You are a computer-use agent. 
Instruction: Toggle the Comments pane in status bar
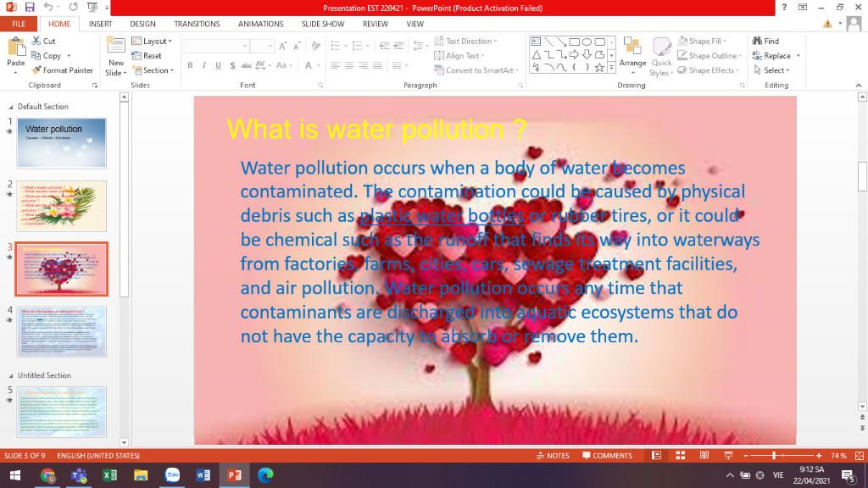point(607,456)
